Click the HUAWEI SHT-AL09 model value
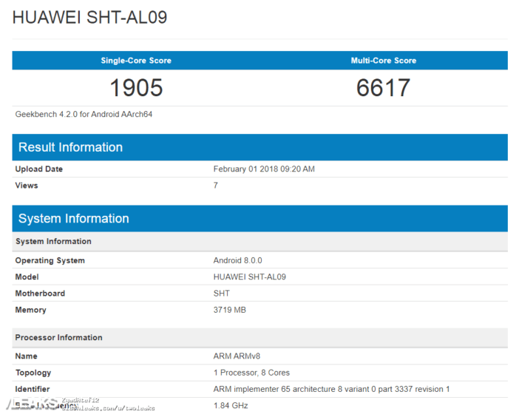The height and width of the screenshot is (420, 519). click(250, 277)
